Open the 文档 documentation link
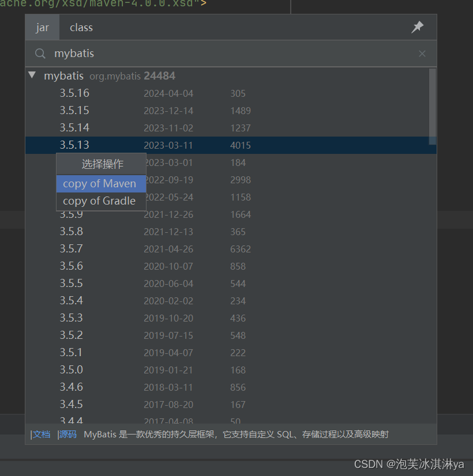 click(41, 435)
